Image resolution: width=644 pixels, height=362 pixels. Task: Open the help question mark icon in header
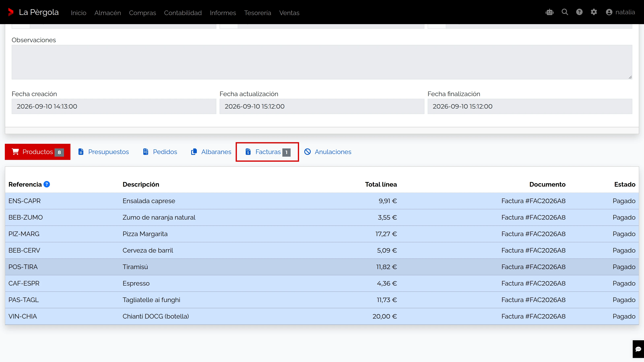579,12
